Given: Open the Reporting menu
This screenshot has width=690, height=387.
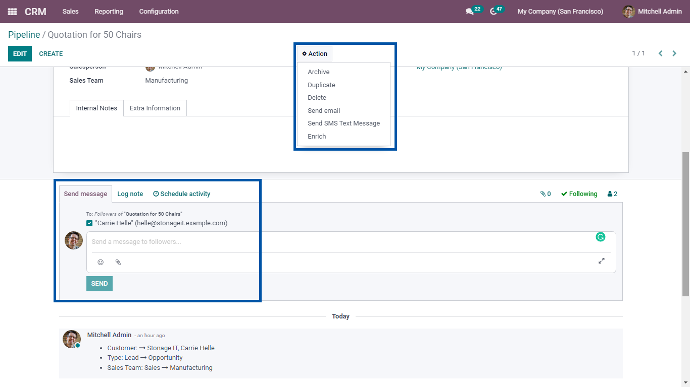Looking at the screenshot, I should tap(109, 11).
